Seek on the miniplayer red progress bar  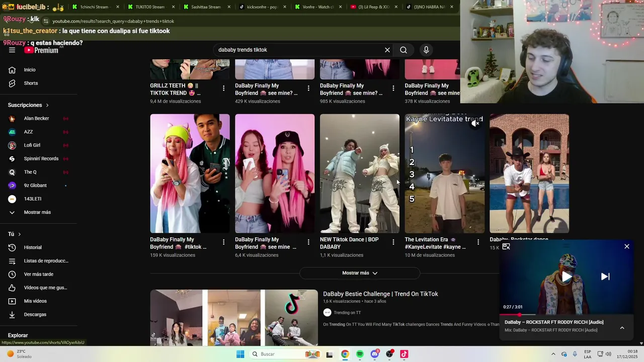click(x=567, y=315)
